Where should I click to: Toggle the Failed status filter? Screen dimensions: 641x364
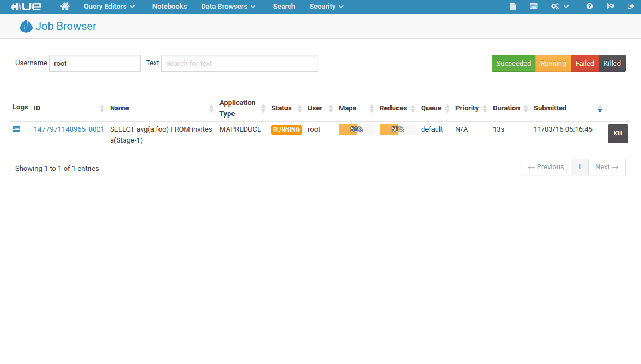coord(584,64)
